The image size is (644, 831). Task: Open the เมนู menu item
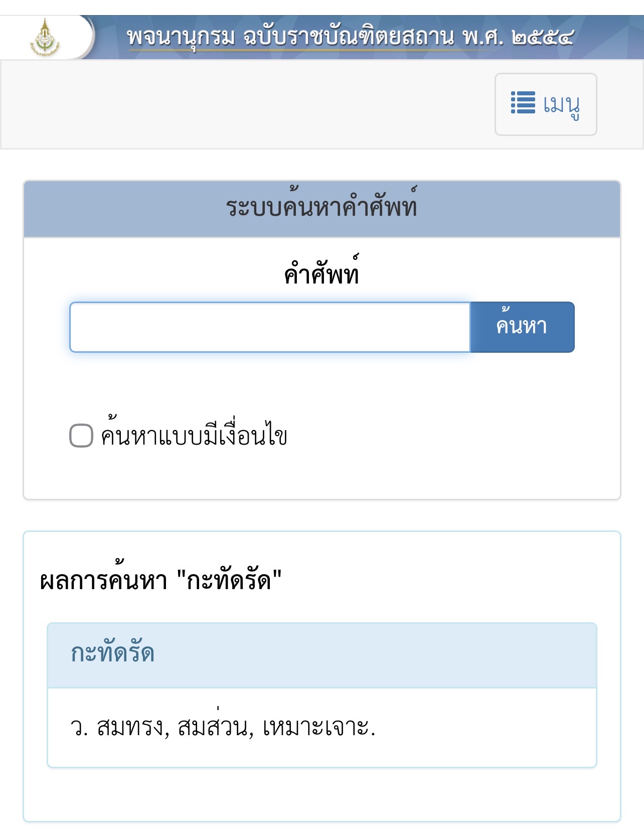pos(545,104)
